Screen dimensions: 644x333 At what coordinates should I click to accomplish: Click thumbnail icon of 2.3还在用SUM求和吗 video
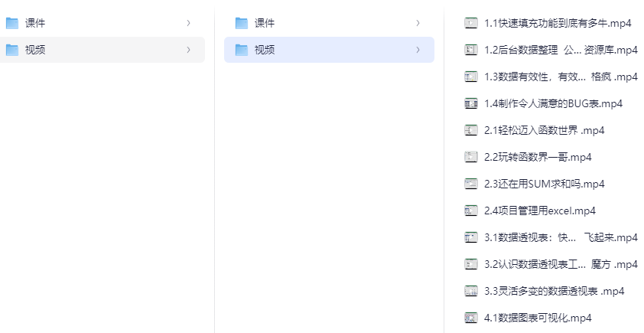click(471, 184)
